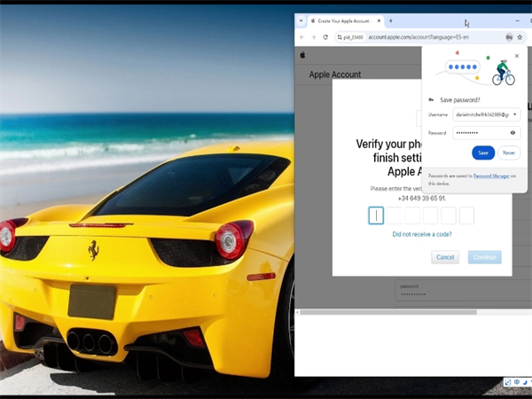
Task: Close the Save password popup
Action: pyautogui.click(x=517, y=56)
